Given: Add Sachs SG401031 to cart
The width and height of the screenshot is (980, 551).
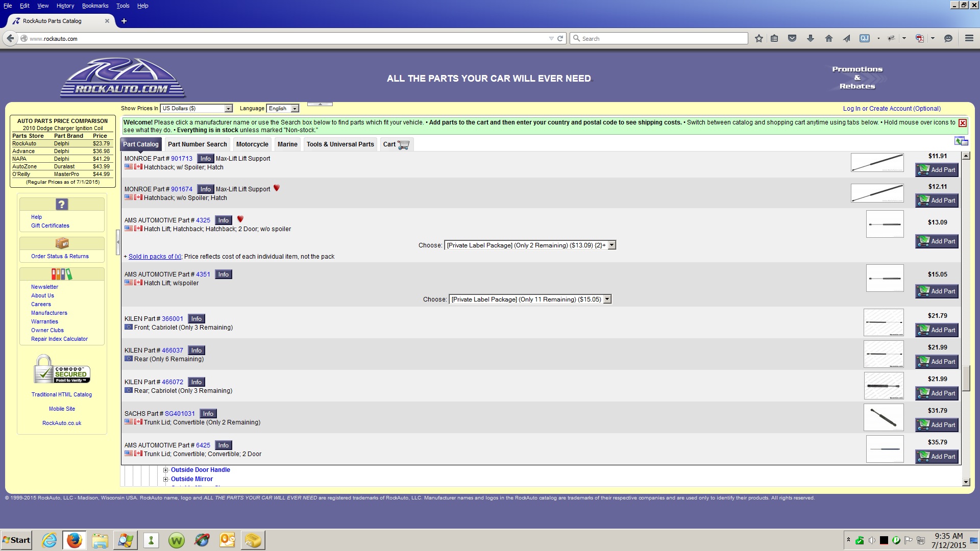Looking at the screenshot, I should 937,425.
